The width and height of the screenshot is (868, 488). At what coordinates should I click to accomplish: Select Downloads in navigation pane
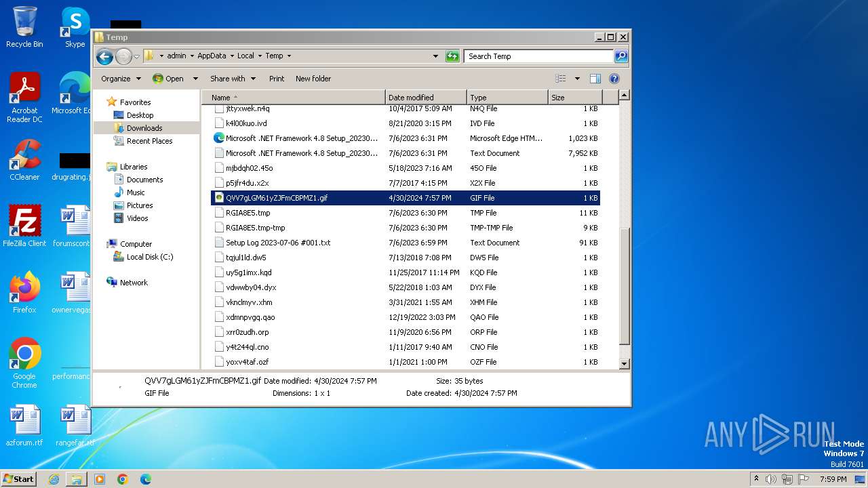pos(144,128)
